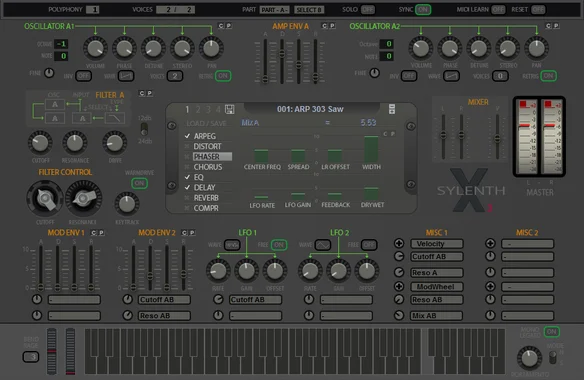The height and width of the screenshot is (380, 584).
Task: Select LFO 1 wave shape icon
Action: [232, 245]
